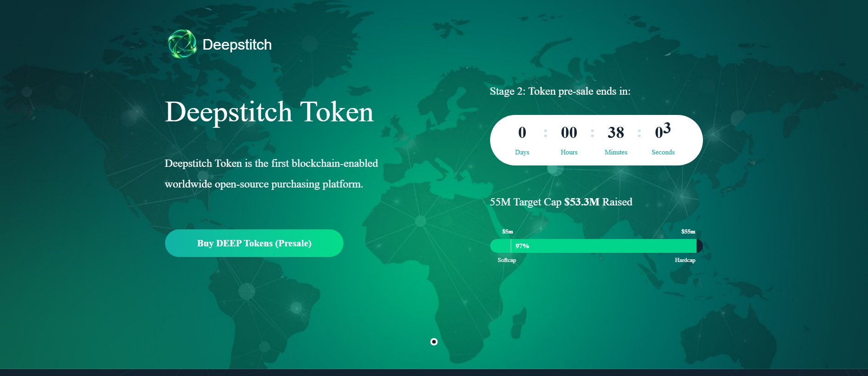Click the Softcap marker line on bar
The image size is (868, 376).
(511, 246)
